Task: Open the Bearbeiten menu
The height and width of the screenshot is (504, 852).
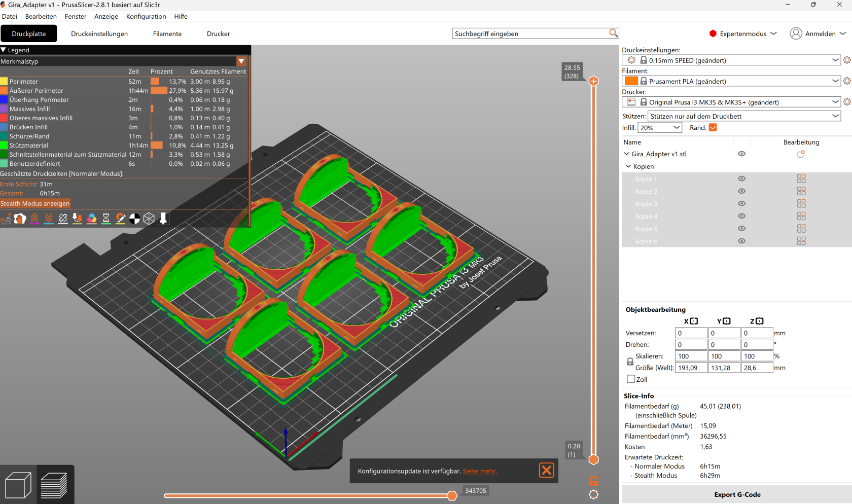Action: tap(41, 16)
